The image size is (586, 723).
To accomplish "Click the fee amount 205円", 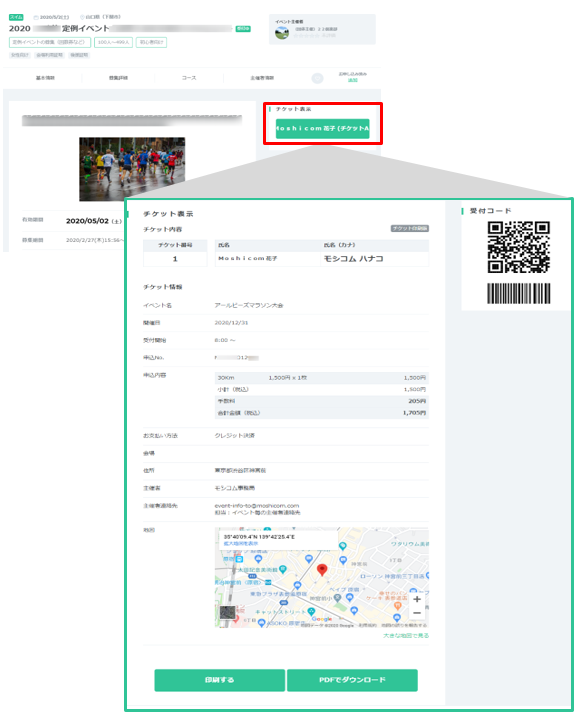I will click(x=417, y=401).
